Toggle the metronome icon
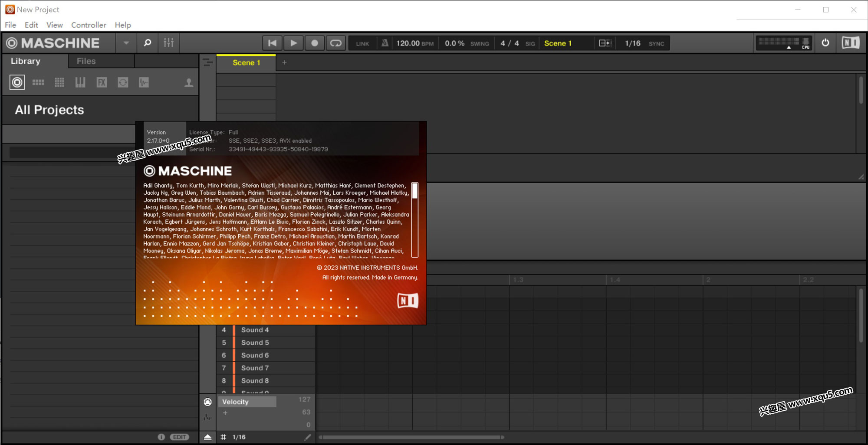This screenshot has height=445, width=868. [x=385, y=43]
